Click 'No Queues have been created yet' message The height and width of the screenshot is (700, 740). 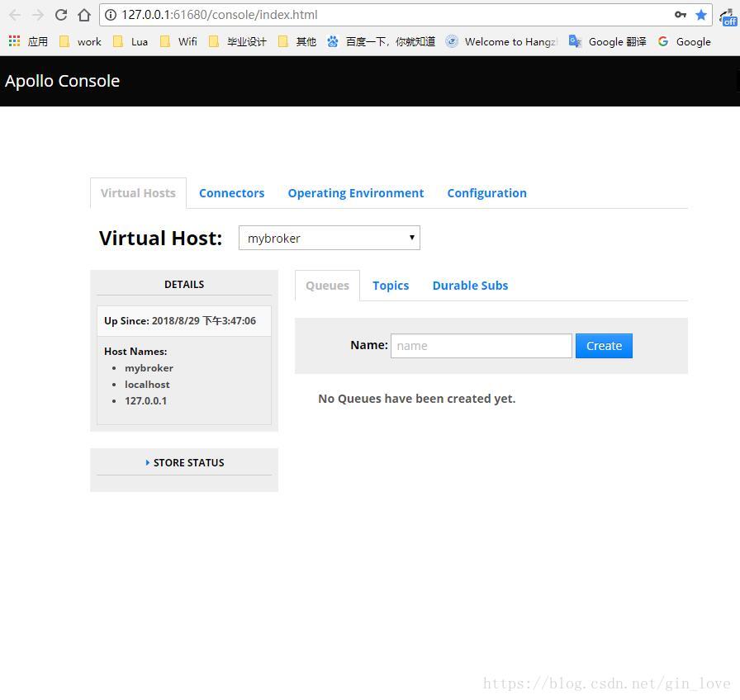417,399
